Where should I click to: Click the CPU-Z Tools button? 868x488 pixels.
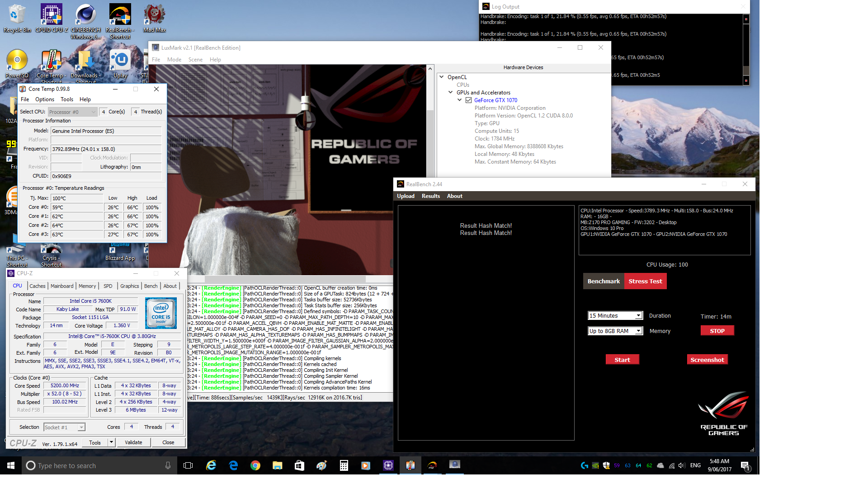click(x=95, y=442)
